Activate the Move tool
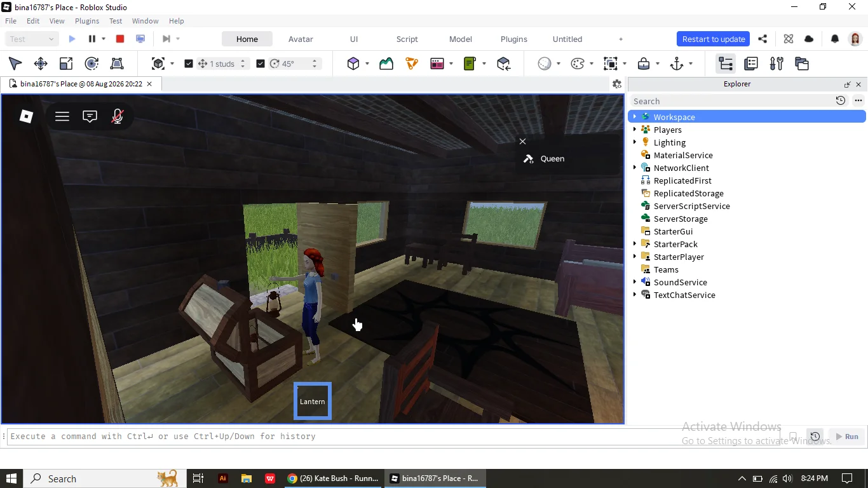Screen dimensions: 868x488 pyautogui.click(x=41, y=64)
